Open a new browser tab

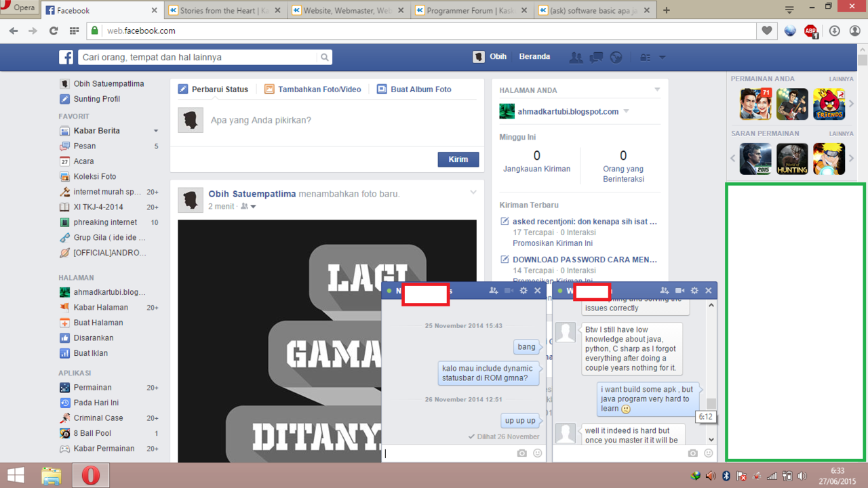667,10
